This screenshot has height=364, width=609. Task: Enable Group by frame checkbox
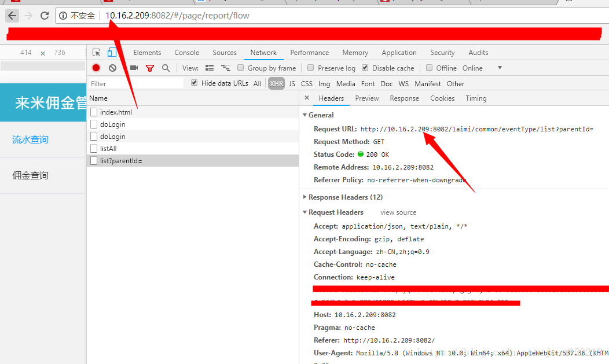pyautogui.click(x=240, y=68)
